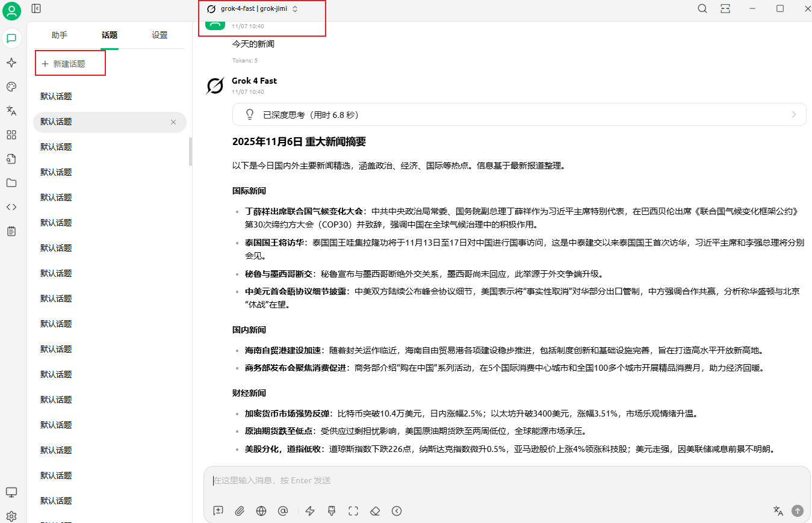Open the AI painting palette icon in sidebar
Screen dimensions: 812x523
coord(11,87)
